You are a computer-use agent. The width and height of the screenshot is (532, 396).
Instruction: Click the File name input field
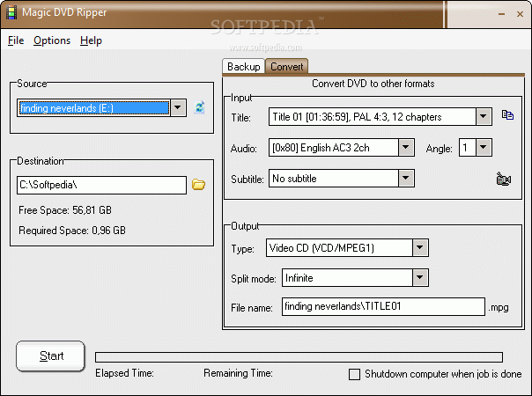click(x=383, y=306)
